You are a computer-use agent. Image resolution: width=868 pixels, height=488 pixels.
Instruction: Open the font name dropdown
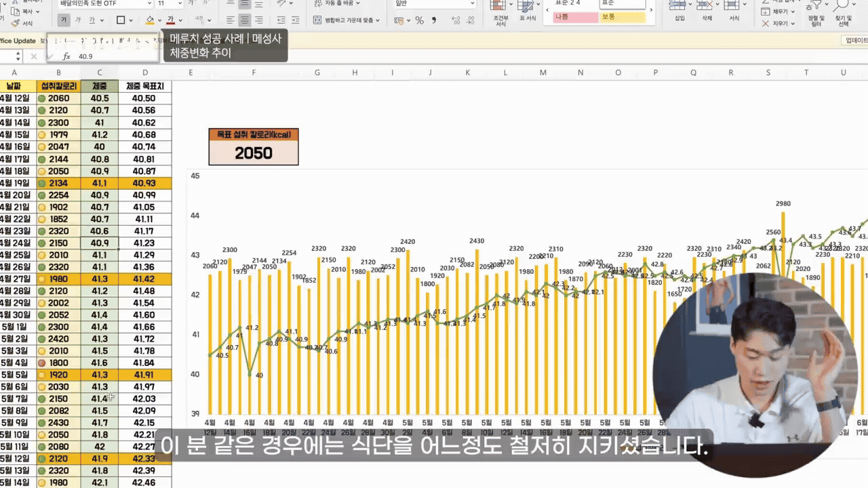[149, 3]
